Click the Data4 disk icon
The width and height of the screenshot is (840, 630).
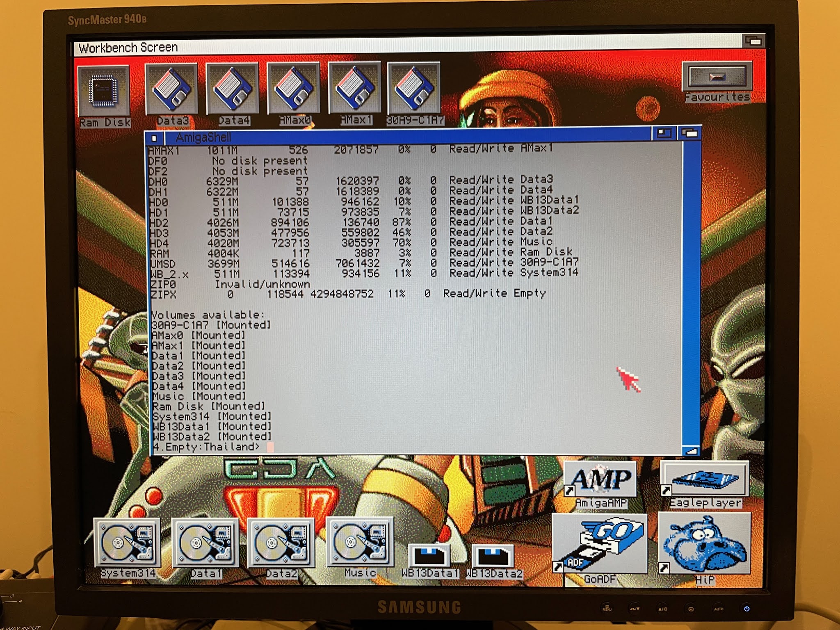[232, 89]
